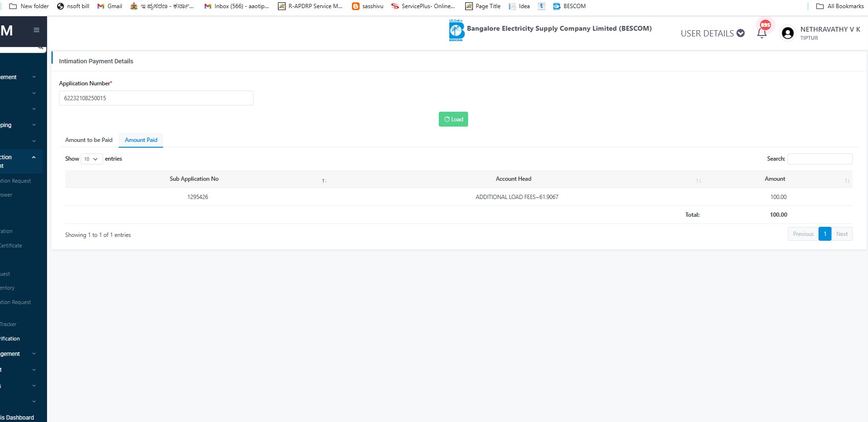Screen dimensions: 868x422
Task: Toggle the sidebar with the hamburger menu icon
Action: [36, 30]
